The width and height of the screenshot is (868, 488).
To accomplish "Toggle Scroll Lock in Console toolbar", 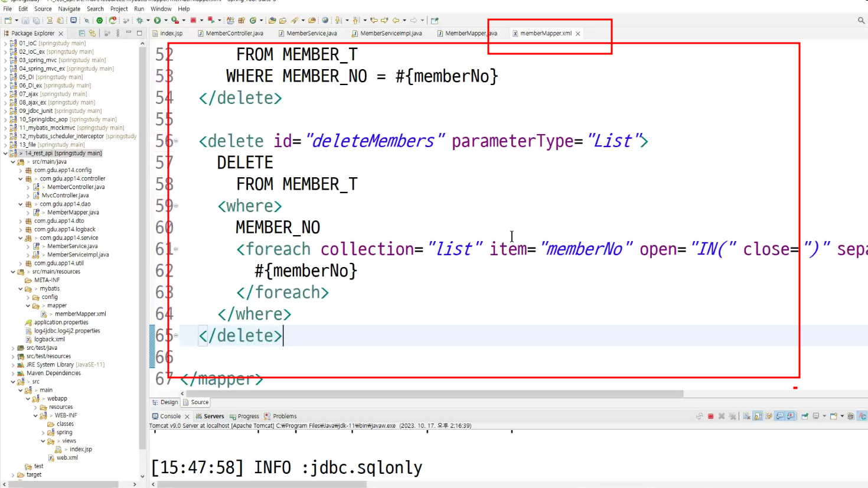I will (x=758, y=416).
